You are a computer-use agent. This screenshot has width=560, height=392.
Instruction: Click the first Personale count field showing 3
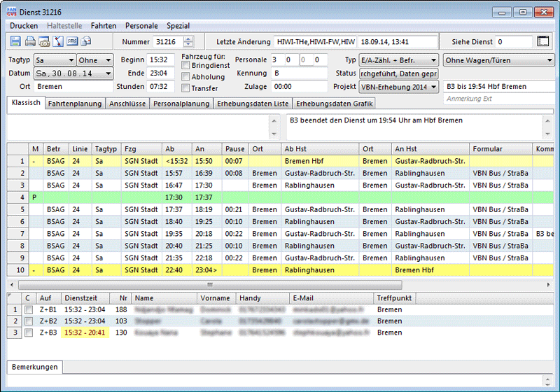277,59
